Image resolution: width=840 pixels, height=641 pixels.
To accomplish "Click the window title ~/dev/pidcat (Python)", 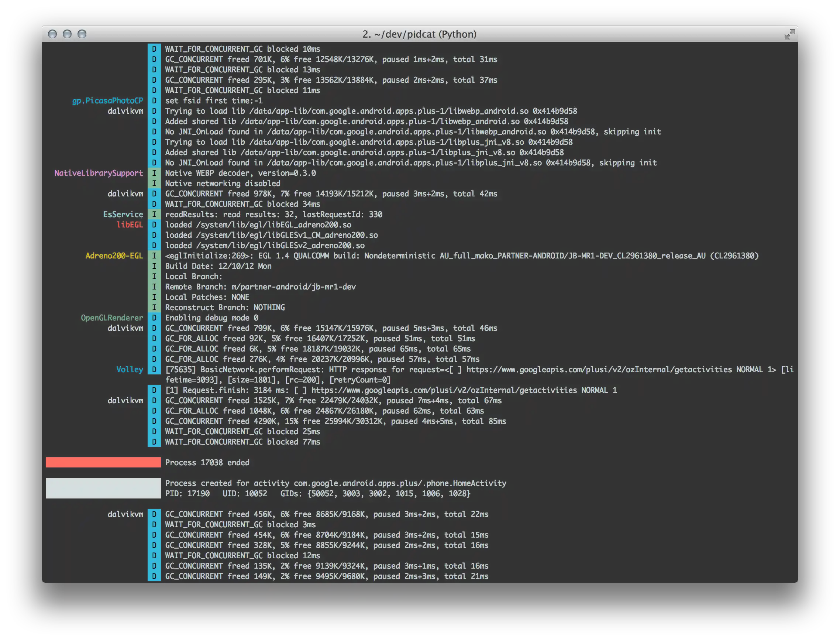I will 419,34.
